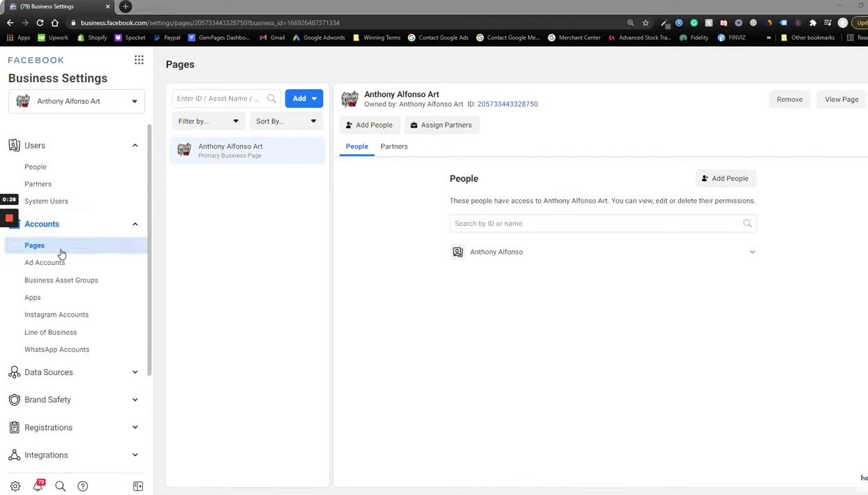Open the Help question mark icon

pyautogui.click(x=83, y=486)
